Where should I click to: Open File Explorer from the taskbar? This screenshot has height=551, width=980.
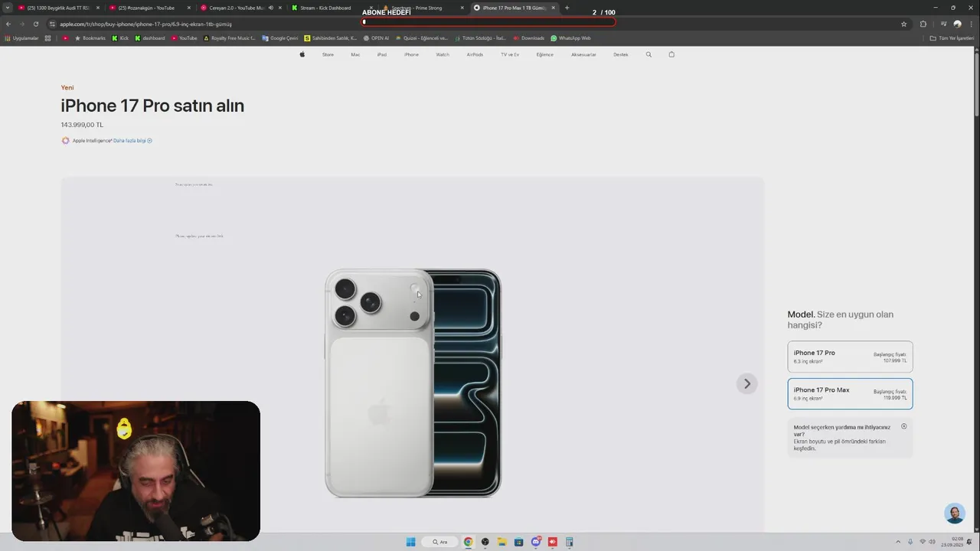pos(502,542)
